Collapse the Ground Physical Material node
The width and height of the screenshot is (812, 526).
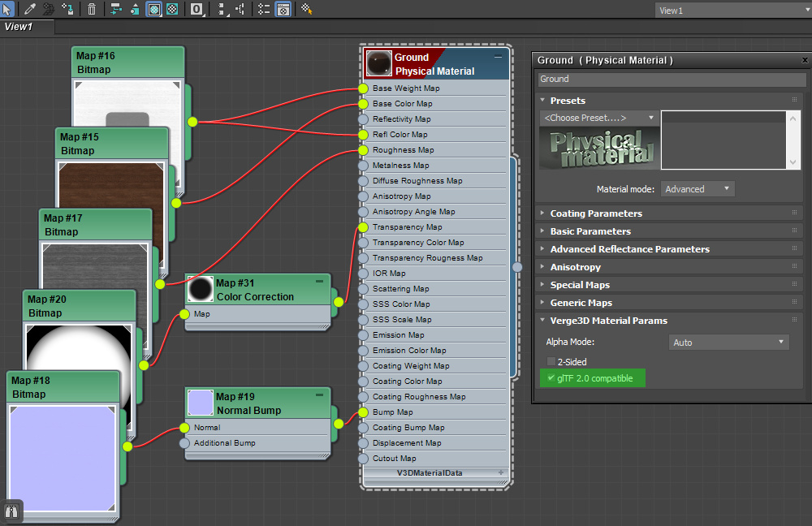click(x=498, y=57)
